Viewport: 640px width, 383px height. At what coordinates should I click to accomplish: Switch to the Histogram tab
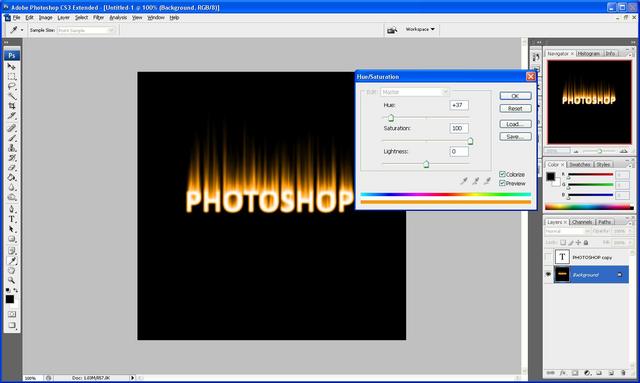(589, 53)
